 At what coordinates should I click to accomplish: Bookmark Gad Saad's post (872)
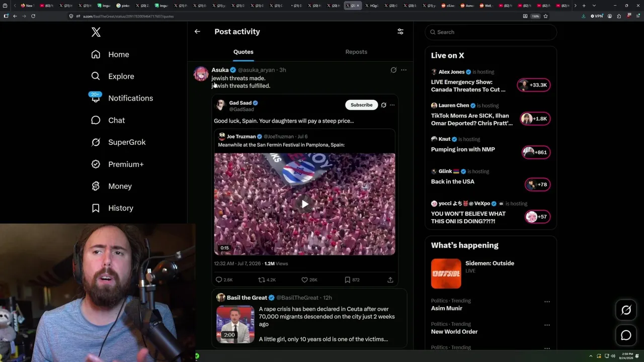click(x=352, y=280)
